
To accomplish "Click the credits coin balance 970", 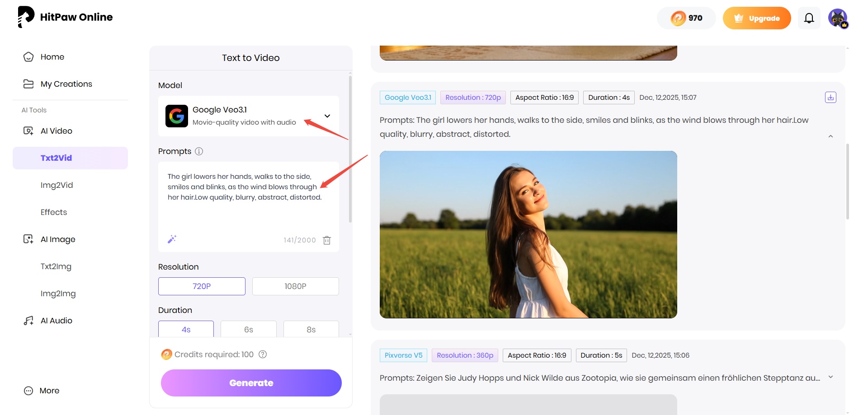I will pos(686,18).
